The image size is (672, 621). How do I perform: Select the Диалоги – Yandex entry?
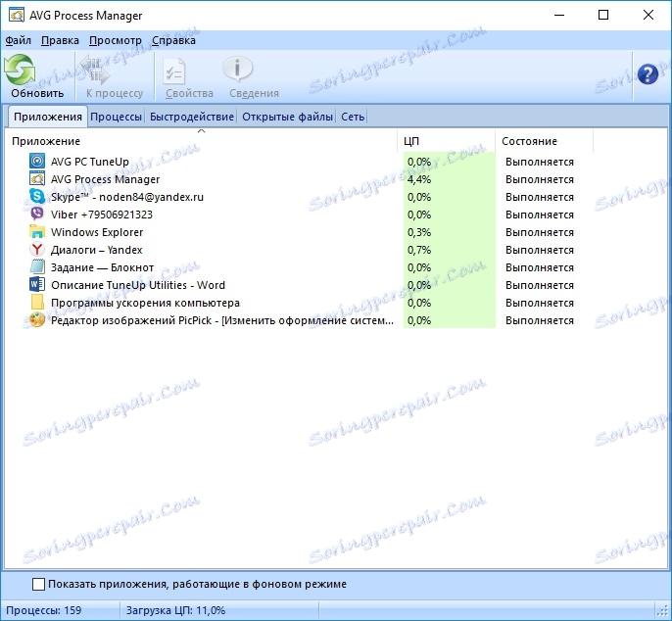[x=96, y=250]
